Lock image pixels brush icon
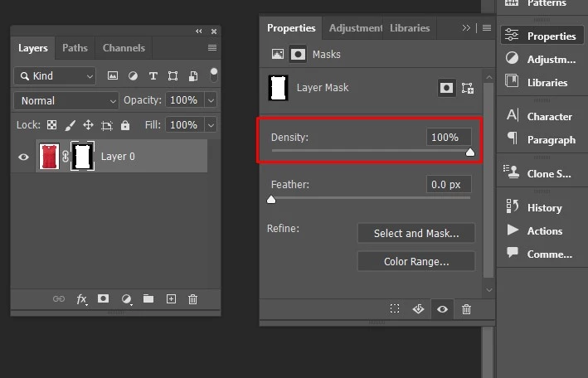This screenshot has height=378, width=588. click(70, 125)
